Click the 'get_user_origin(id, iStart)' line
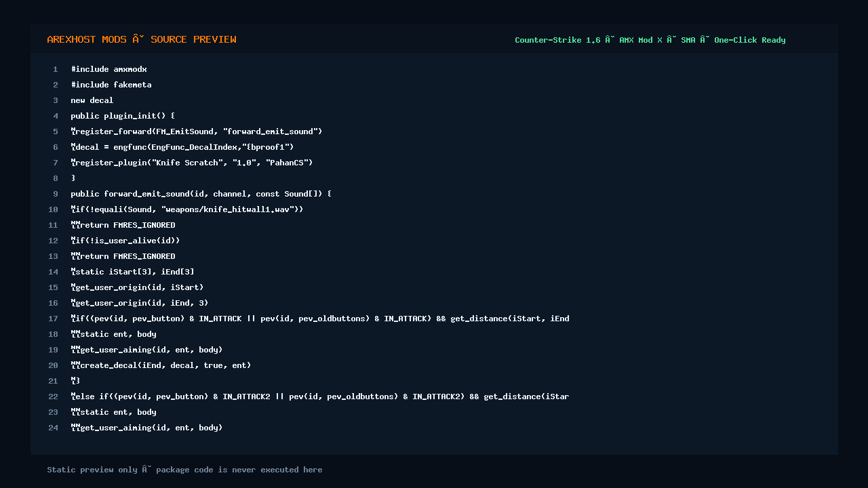The height and width of the screenshot is (488, 868). click(137, 287)
